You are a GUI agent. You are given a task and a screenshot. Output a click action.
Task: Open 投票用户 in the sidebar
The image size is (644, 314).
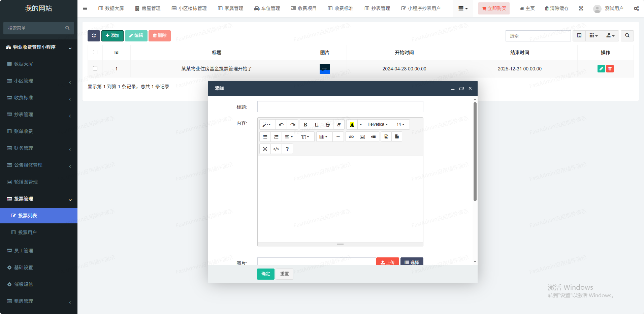[27, 232]
